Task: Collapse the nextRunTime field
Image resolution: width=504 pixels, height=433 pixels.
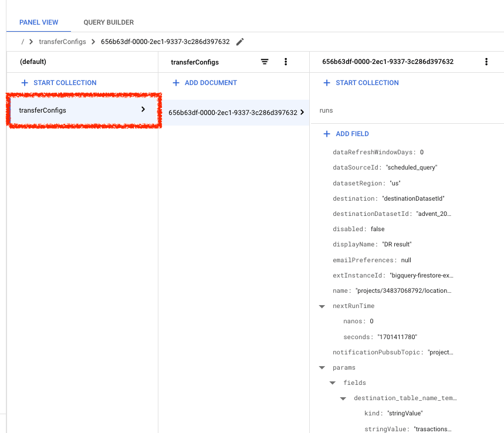Action: coord(322,306)
